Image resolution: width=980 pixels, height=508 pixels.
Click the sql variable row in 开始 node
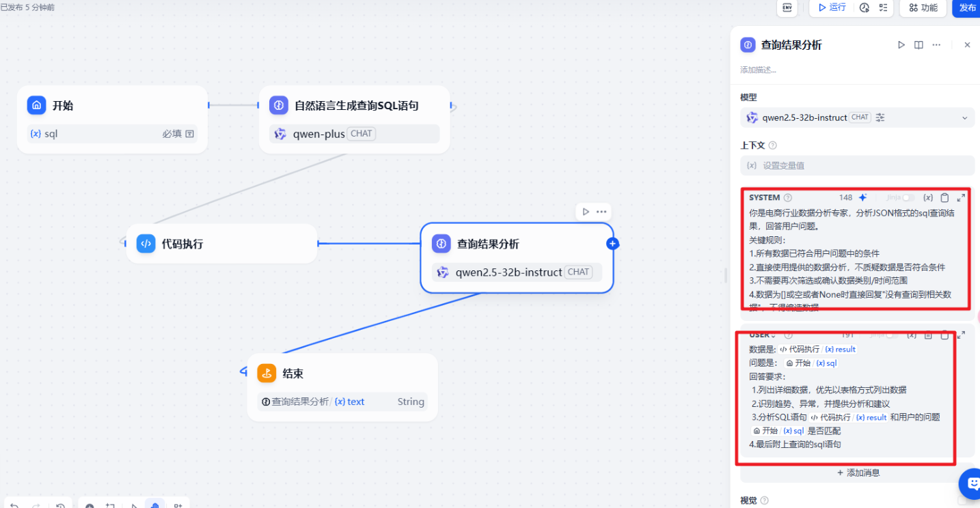tap(112, 134)
